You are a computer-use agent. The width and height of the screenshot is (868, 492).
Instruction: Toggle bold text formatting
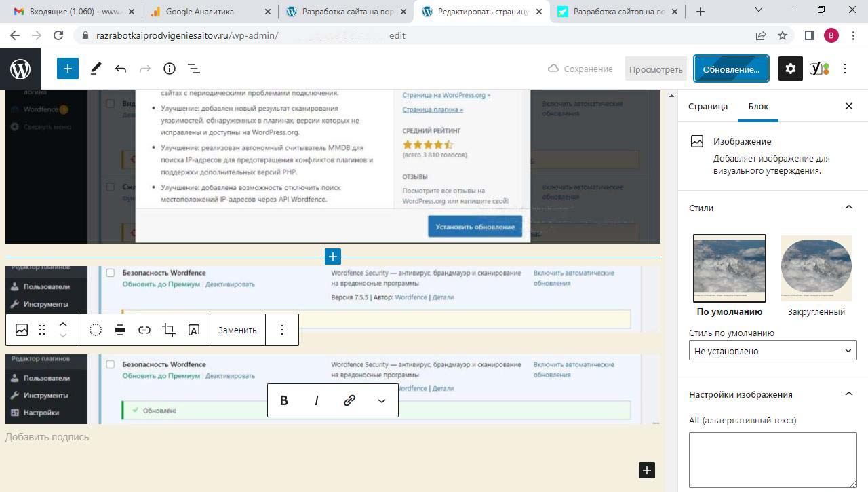[284, 400]
